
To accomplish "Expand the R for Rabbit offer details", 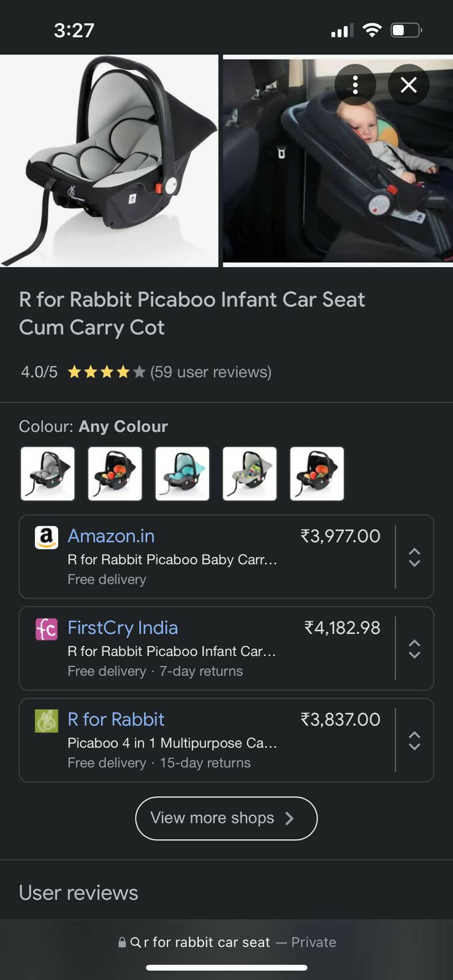I will tap(414, 741).
